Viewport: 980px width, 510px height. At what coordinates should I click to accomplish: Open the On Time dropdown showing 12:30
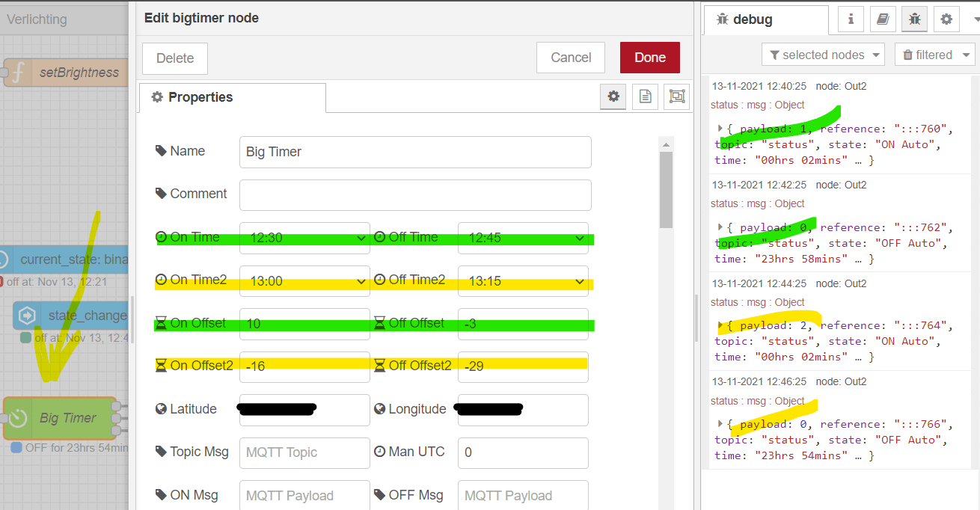point(304,238)
